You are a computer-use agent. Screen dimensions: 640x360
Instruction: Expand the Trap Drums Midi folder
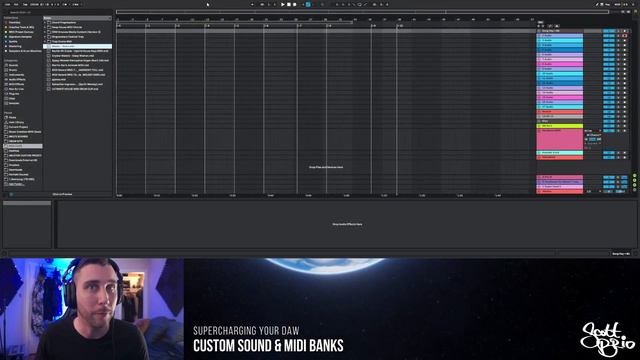(45, 42)
